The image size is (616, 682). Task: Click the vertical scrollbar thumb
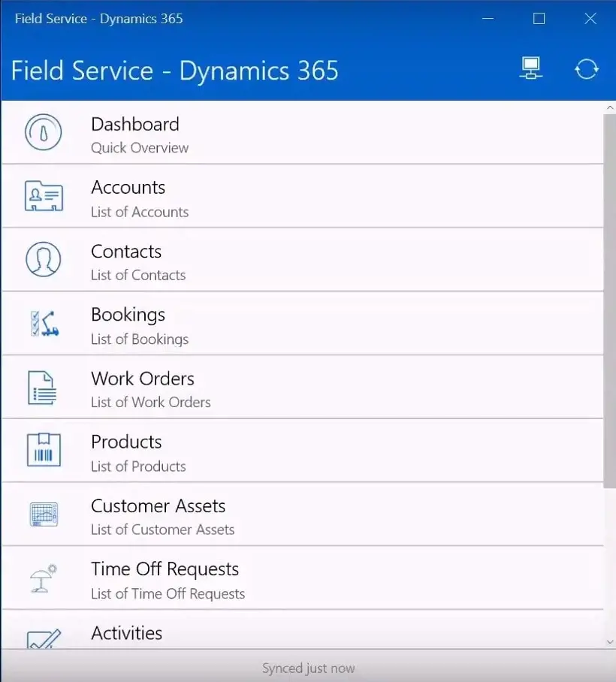click(x=610, y=301)
